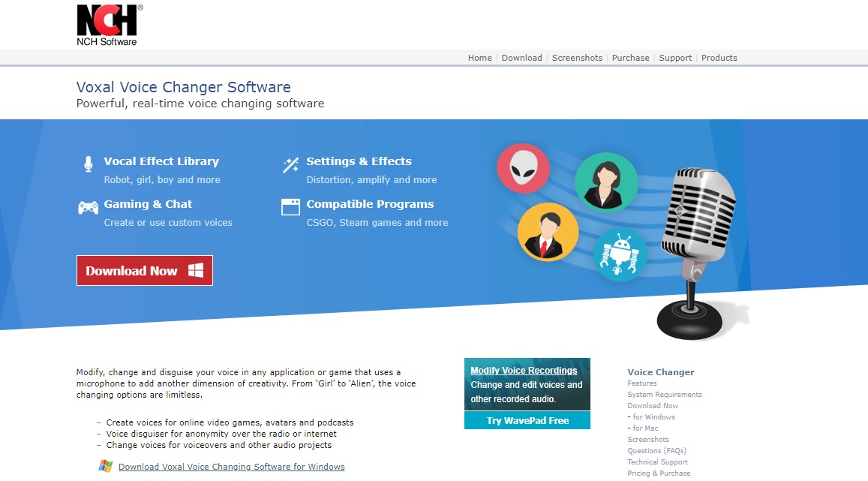The height and width of the screenshot is (481, 868).
Task: Click the 'Robot, girl, boy and more' text
Action: tap(162, 179)
